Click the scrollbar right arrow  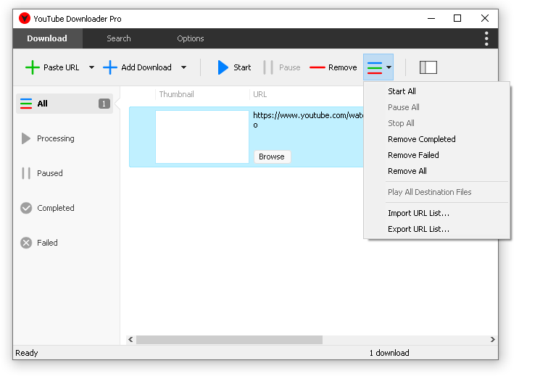pyautogui.click(x=492, y=340)
